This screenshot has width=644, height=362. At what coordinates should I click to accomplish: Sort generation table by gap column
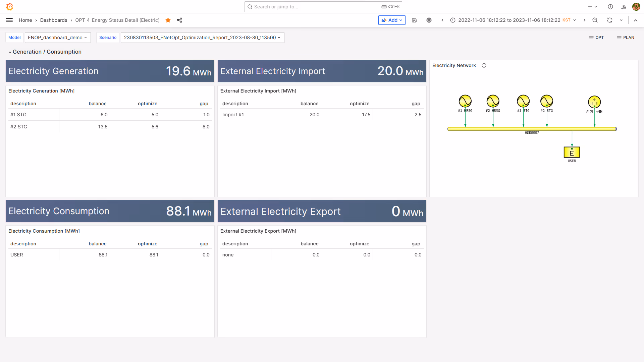tap(204, 104)
